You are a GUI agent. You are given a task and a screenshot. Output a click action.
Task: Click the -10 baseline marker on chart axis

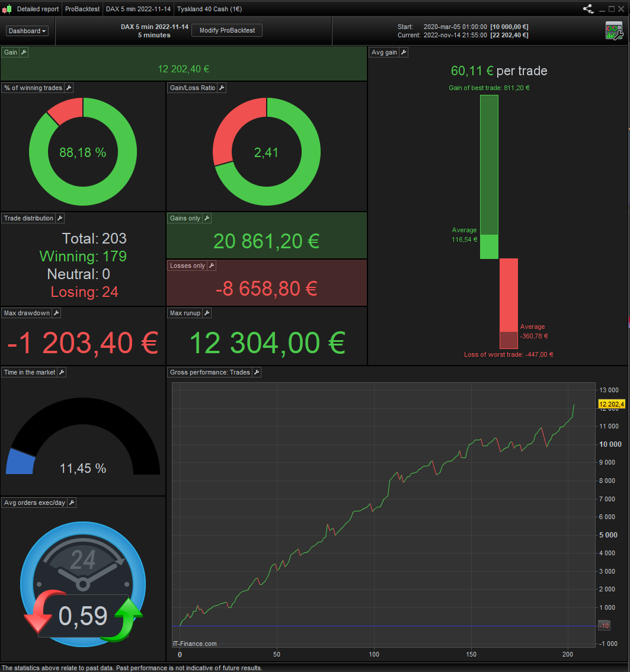pos(604,626)
